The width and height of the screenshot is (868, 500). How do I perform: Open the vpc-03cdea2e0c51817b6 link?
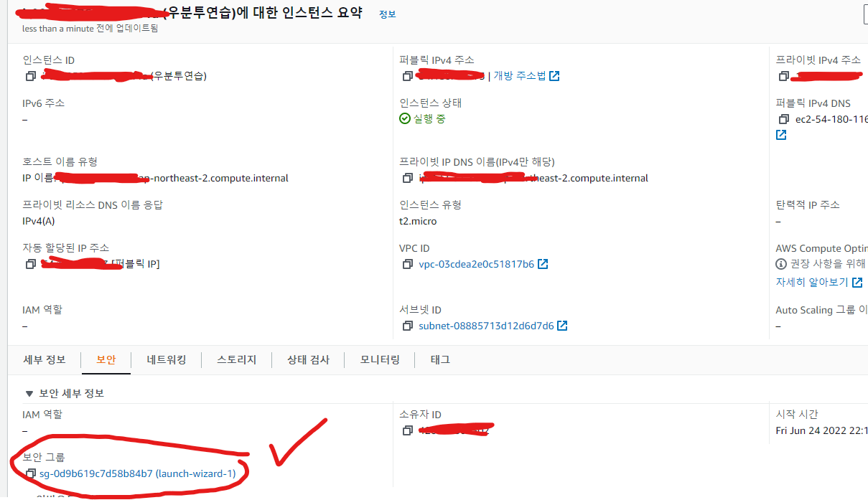coord(477,264)
